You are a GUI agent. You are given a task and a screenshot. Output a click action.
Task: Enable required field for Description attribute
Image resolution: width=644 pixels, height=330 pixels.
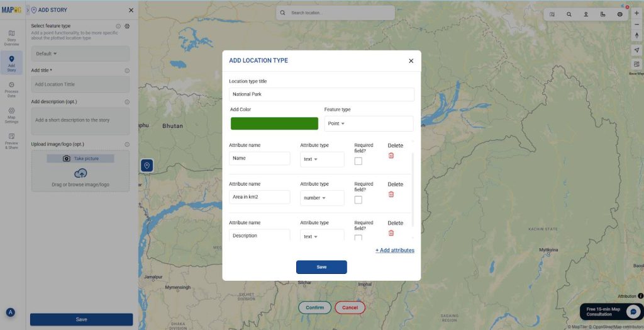358,237
